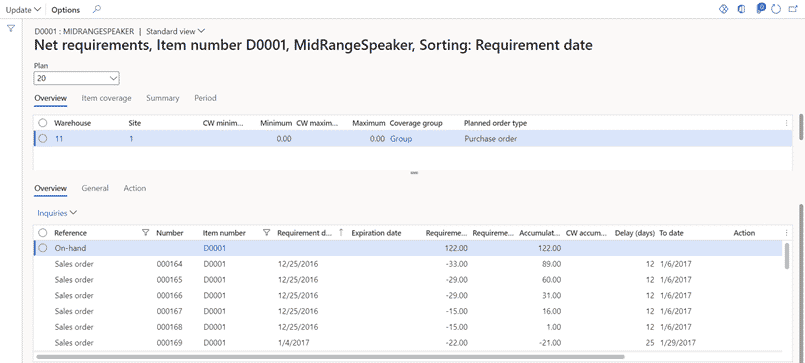The image size is (805, 363).
Task: Open Item number column filter icon
Action: point(266,233)
